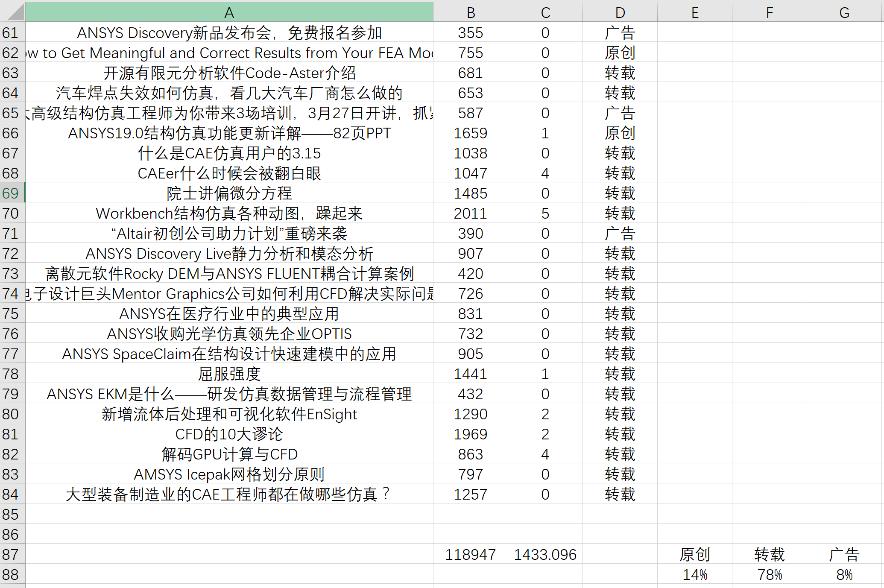Image resolution: width=884 pixels, height=588 pixels.
Task: Click cell 'ANSYS19.0结构仿真功能更新详解——82页PPT'
Action: [x=229, y=133]
